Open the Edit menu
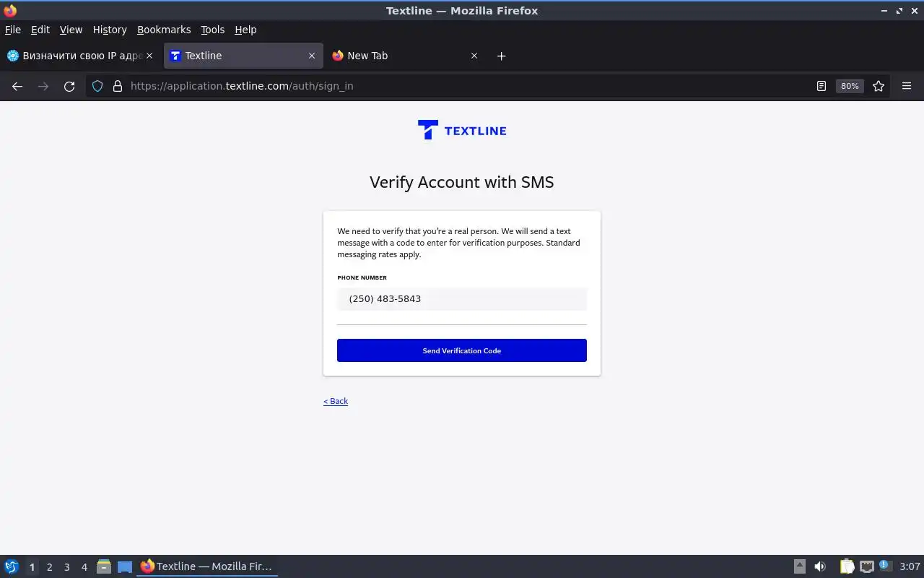The image size is (924, 578). tap(40, 30)
